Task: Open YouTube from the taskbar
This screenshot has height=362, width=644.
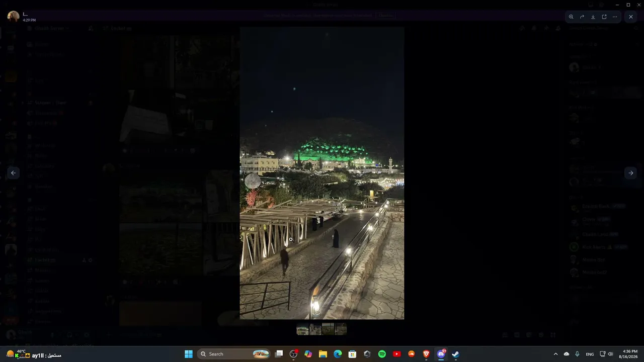Action: point(396,354)
